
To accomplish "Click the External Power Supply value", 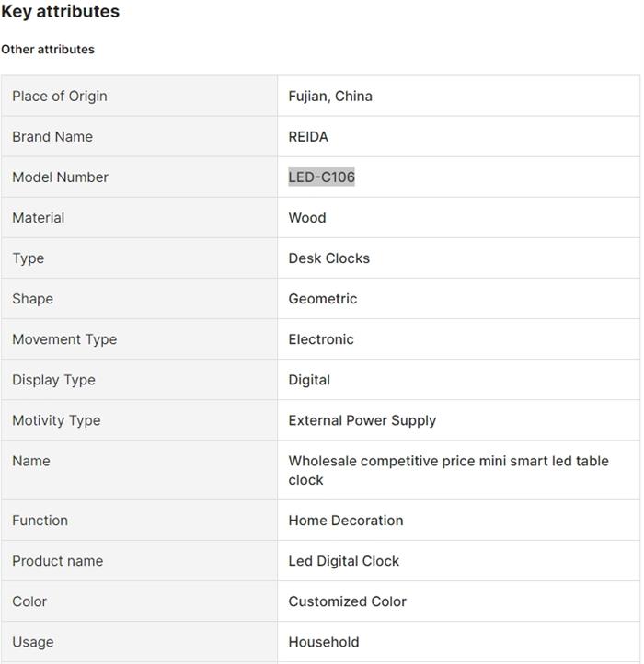I will (x=362, y=419).
